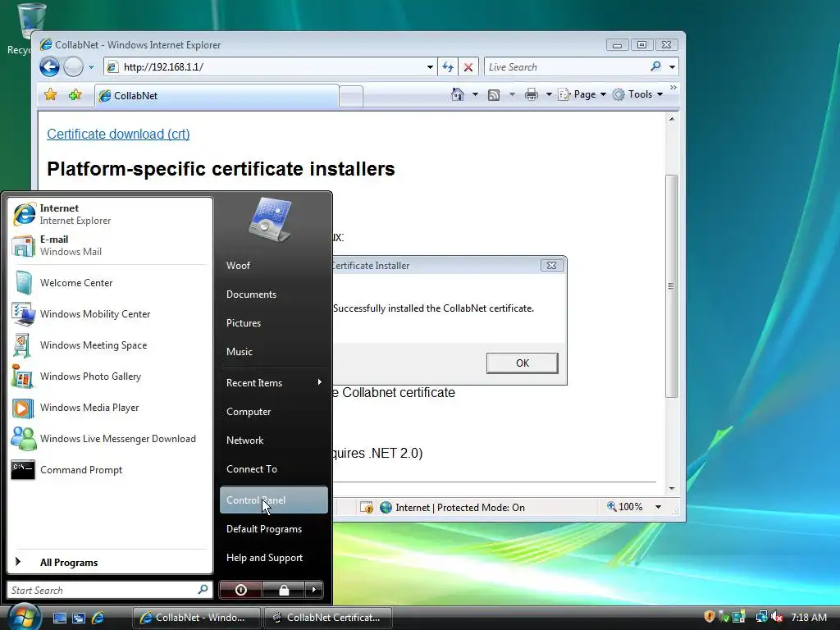Image resolution: width=840 pixels, height=630 pixels.
Task: Click the Print icon in IE toolbar
Action: (532, 95)
